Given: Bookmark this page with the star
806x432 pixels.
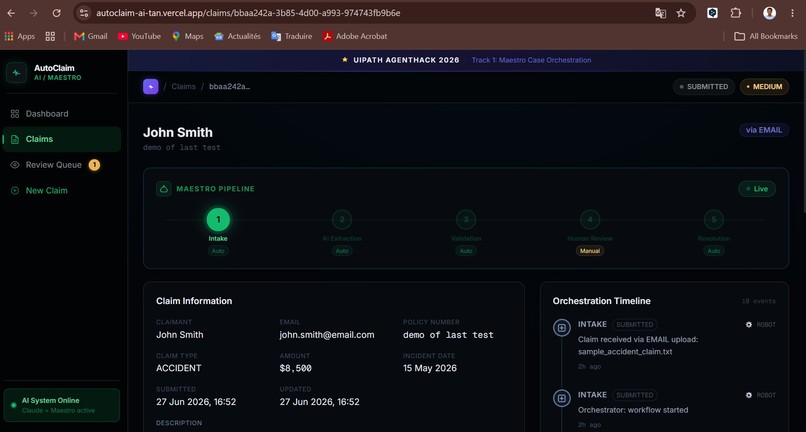Looking at the screenshot, I should point(681,13).
